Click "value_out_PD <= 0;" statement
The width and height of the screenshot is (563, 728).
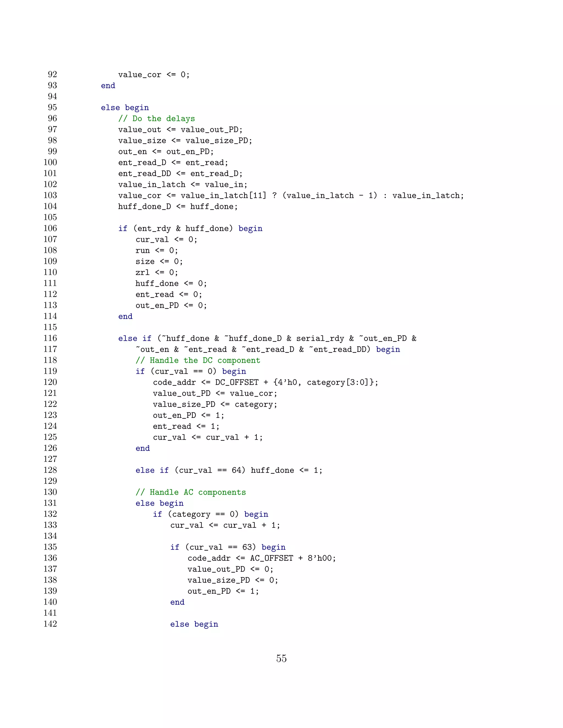coord(230,570)
